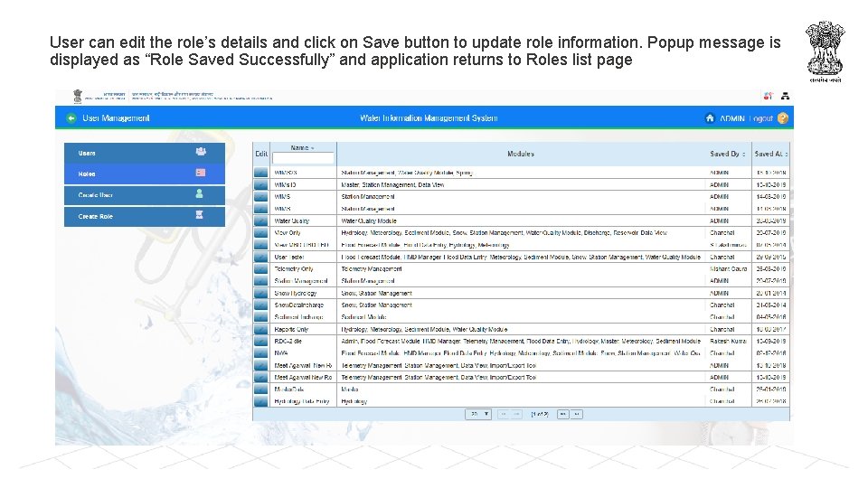868x488 pixels.
Task: Edit the Water Quality role
Action: coord(260,221)
